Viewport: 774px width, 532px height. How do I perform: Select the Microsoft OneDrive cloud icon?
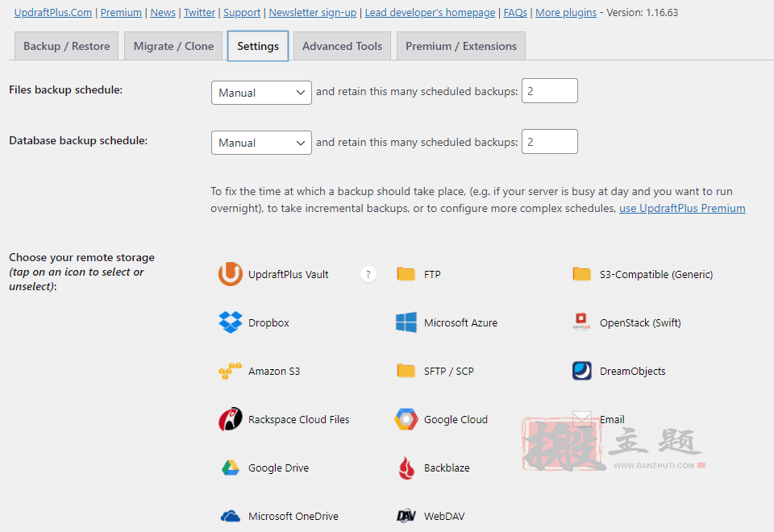coord(230,516)
